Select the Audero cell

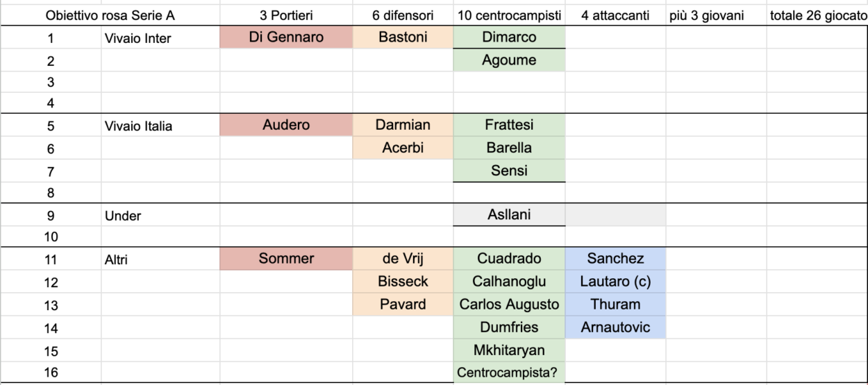click(286, 126)
